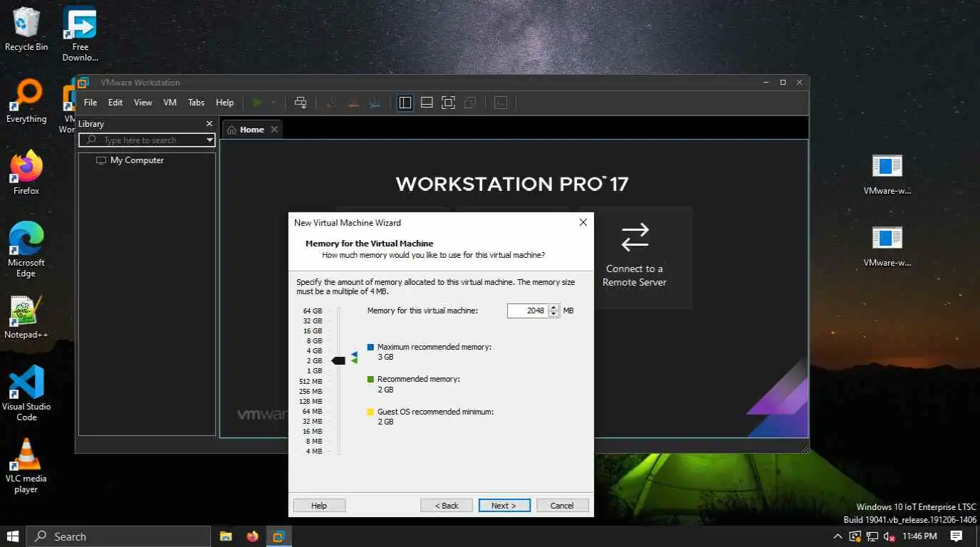The image size is (980, 547).
Task: Click the Manage Snapshots toolbar icon
Action: click(375, 103)
